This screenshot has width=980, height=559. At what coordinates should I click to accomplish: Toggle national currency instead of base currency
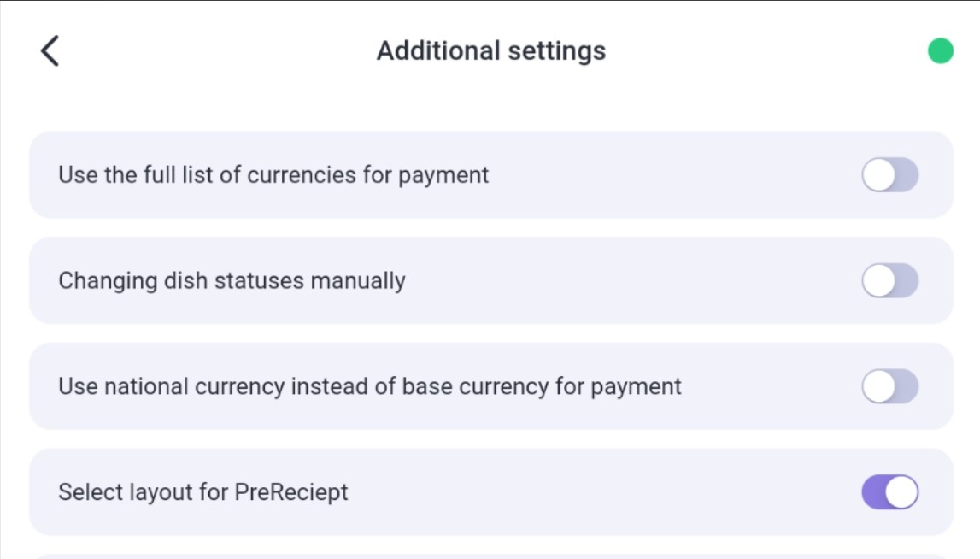coord(890,385)
